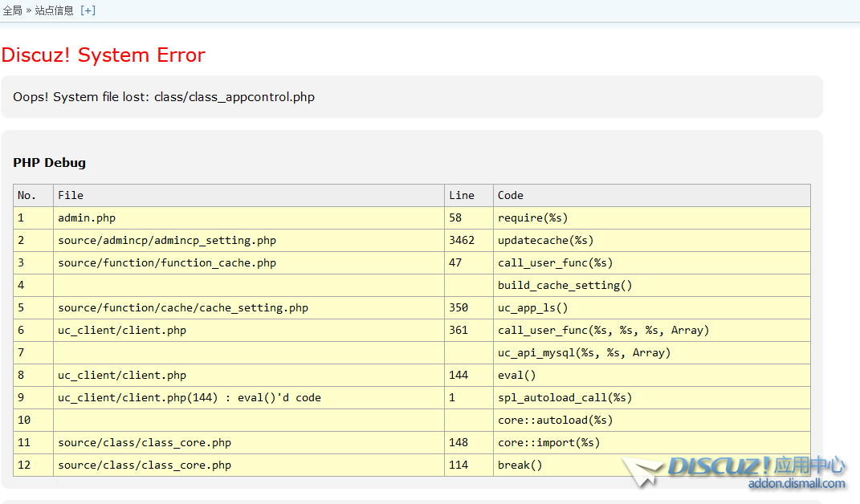The height and width of the screenshot is (504, 860).
Task: Click line number 47
Action: pyautogui.click(x=469, y=262)
